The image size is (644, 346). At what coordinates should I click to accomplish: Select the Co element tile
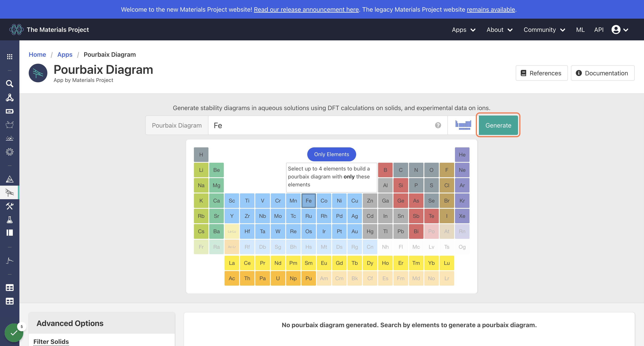coord(324,201)
